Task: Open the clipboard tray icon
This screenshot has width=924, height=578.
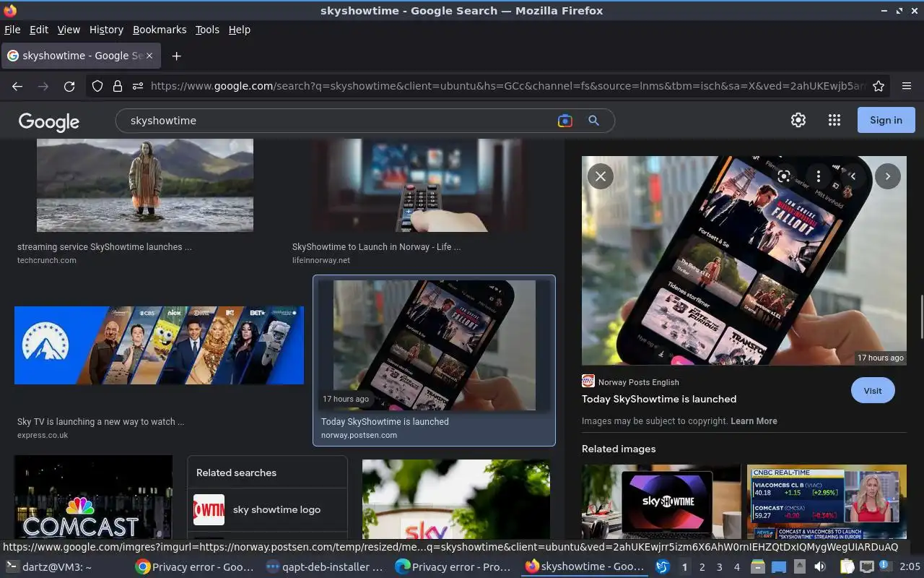Action: point(847,567)
